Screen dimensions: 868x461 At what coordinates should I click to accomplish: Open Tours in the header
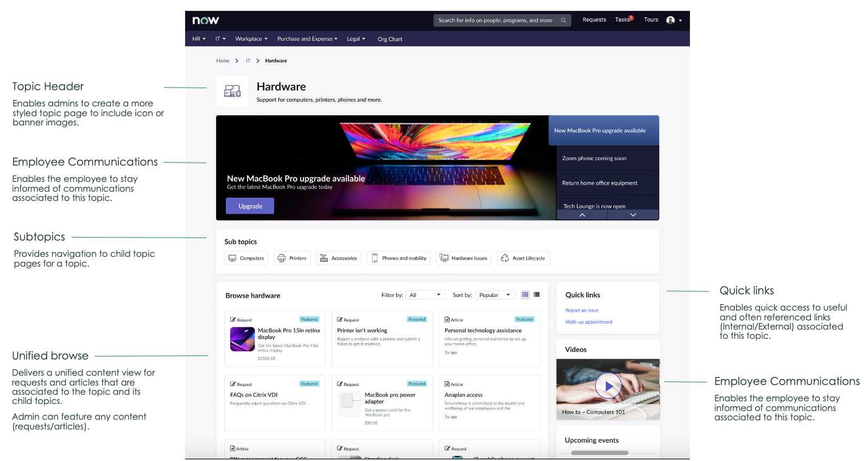(651, 20)
